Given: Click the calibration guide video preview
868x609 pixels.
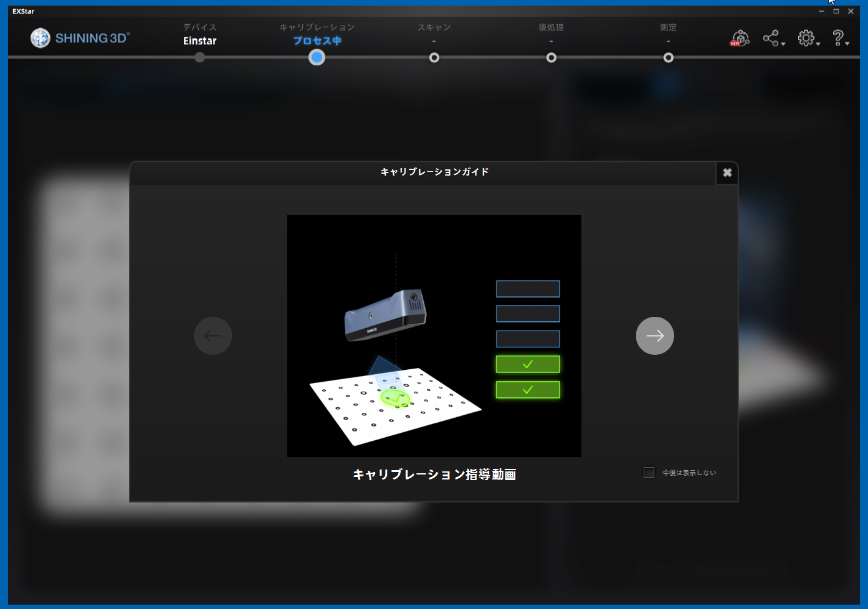Looking at the screenshot, I should click(x=434, y=336).
